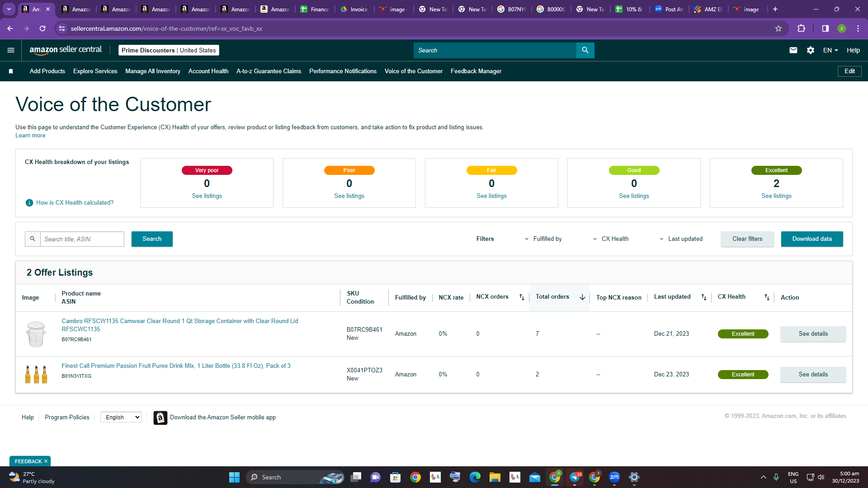Click Download data button

pos(812,239)
